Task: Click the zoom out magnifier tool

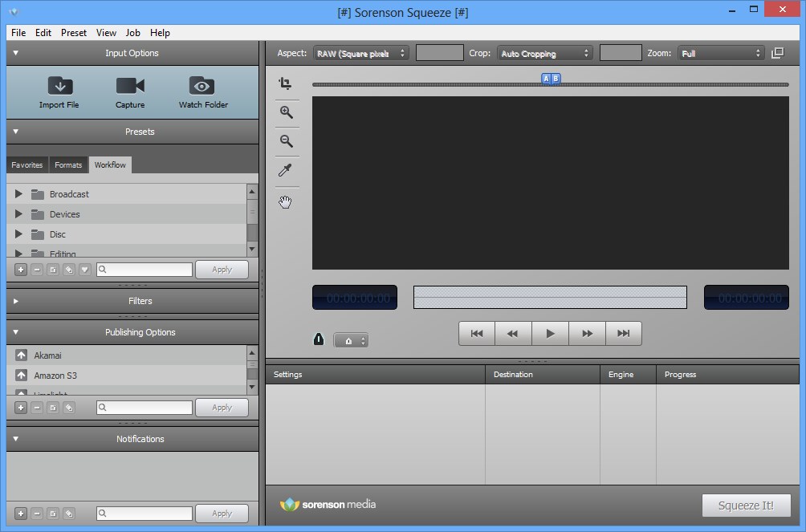Action: pos(287,141)
